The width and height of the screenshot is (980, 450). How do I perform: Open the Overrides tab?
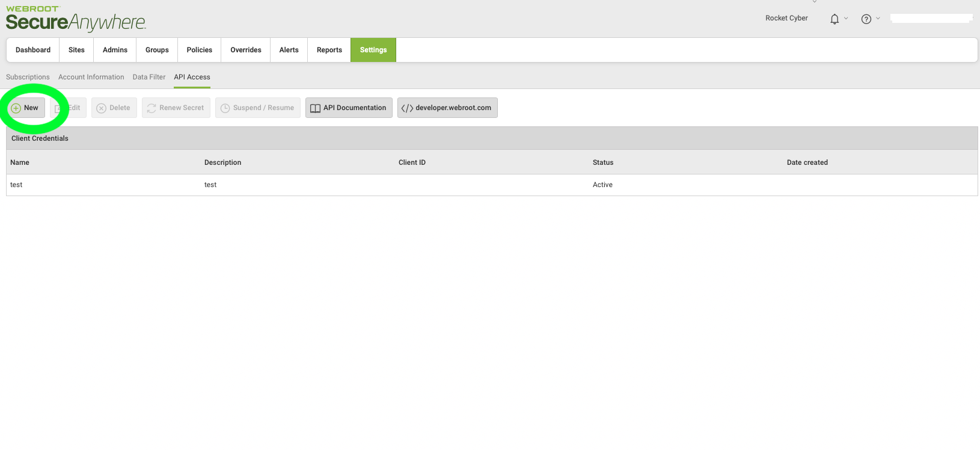tap(246, 50)
